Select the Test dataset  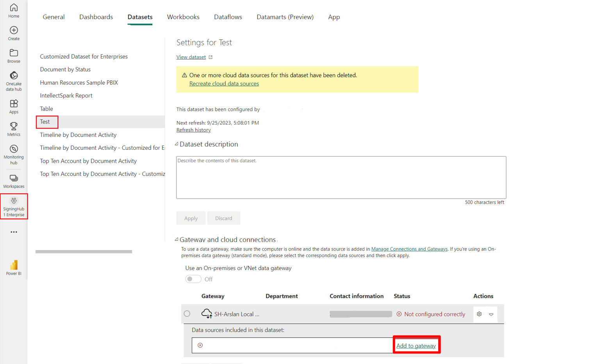tap(45, 122)
